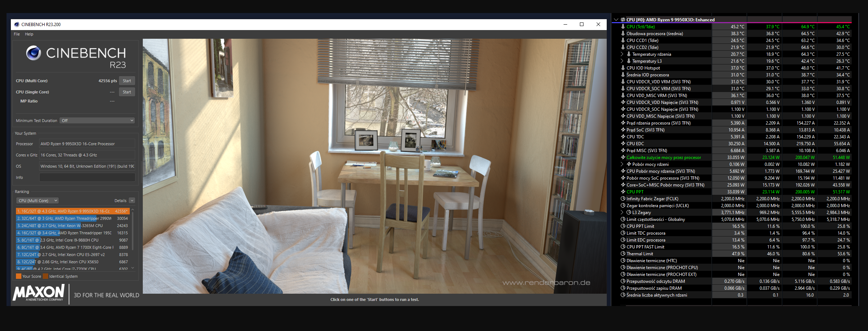Viewport: 868px width, 331px height.
Task: Select the thermometer icon of CPU CCD2 (Tdie)
Action: (x=623, y=47)
